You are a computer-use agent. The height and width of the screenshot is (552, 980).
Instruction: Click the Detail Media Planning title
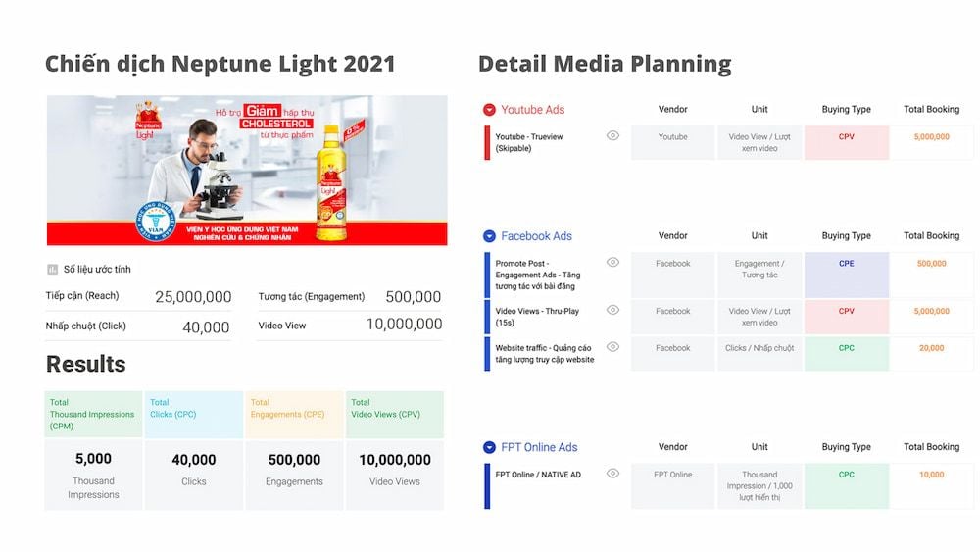pos(605,64)
